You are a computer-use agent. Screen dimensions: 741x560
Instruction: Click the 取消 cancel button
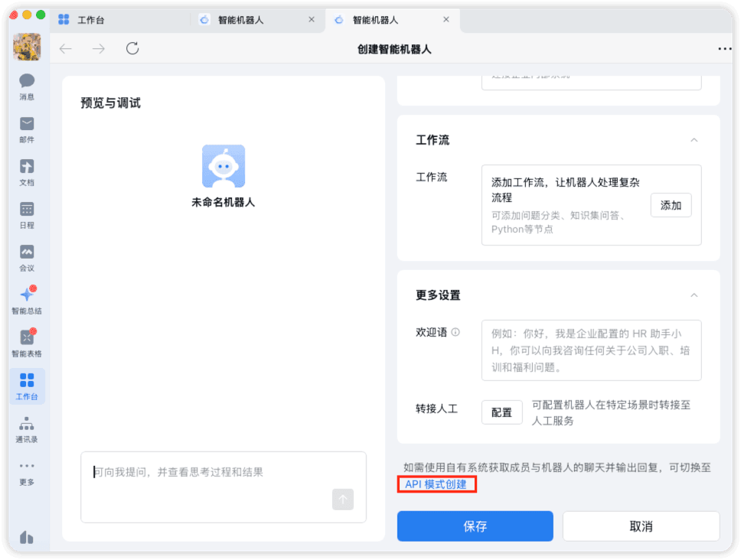coord(641,526)
